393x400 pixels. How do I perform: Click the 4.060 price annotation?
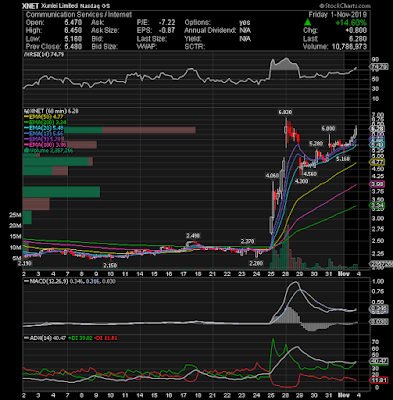coord(272,175)
